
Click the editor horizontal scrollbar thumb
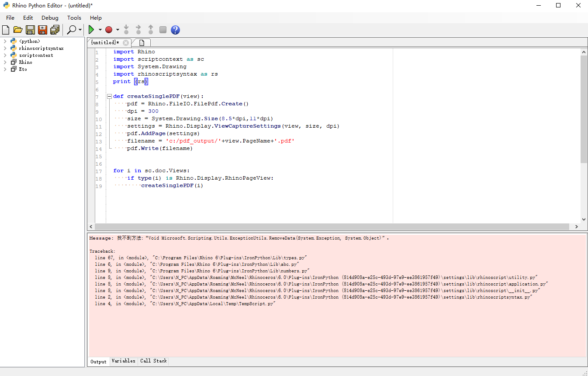pyautogui.click(x=332, y=226)
